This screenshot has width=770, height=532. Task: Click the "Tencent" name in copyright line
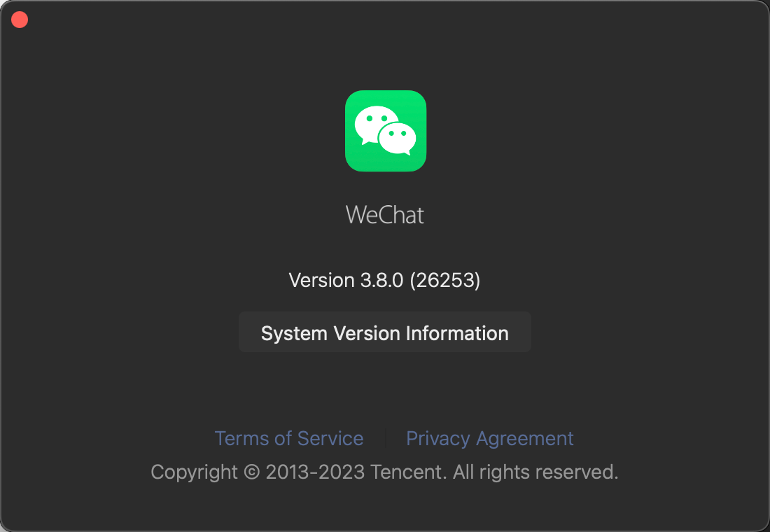408,472
